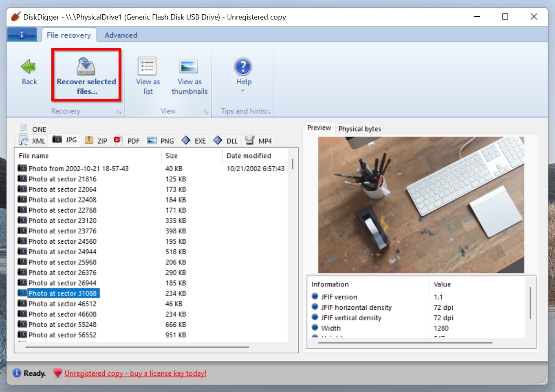Sort by the Date modified column header
This screenshot has height=392, width=555.
pyautogui.click(x=255, y=156)
